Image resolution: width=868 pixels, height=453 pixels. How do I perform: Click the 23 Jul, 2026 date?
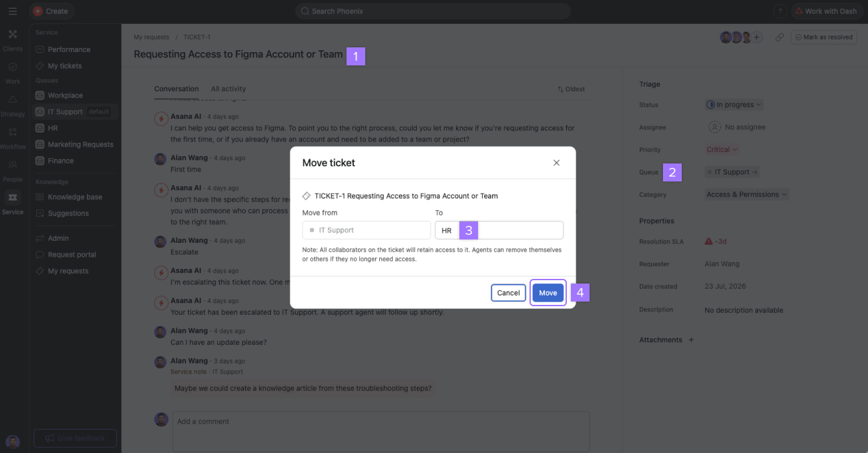tap(724, 286)
